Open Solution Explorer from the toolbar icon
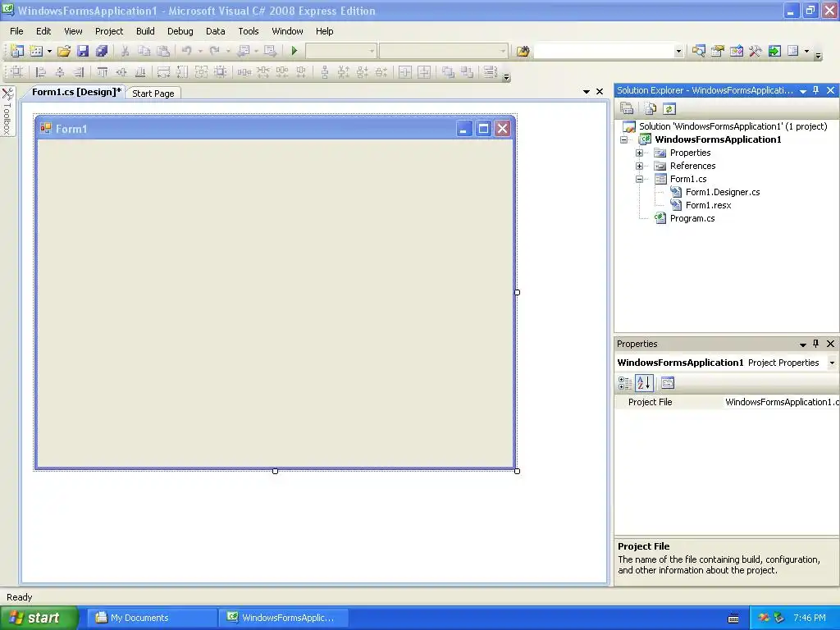Image resolution: width=840 pixels, height=630 pixels. tap(698, 51)
